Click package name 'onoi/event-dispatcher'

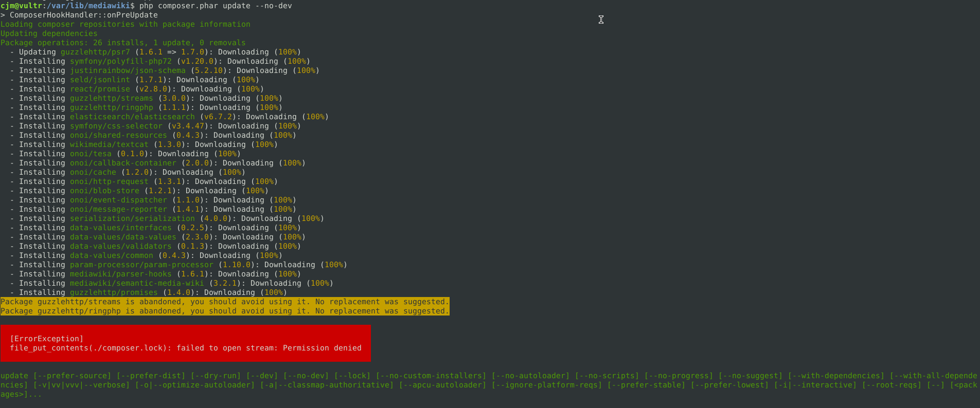pos(118,200)
